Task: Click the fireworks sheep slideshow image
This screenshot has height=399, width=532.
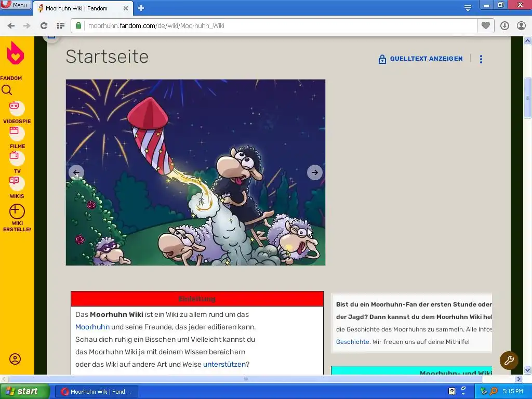Action: [195, 172]
